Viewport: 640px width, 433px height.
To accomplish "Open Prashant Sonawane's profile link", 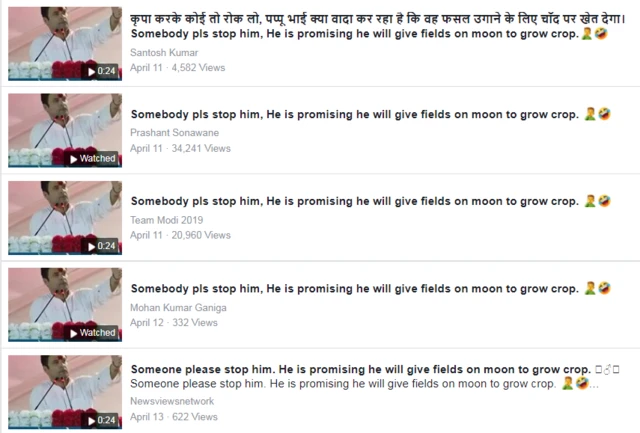I will [174, 133].
